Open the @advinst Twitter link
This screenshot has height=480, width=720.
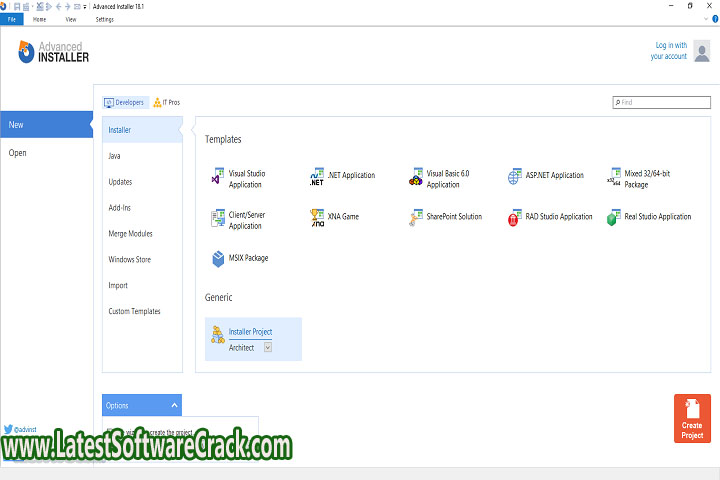[x=25, y=429]
